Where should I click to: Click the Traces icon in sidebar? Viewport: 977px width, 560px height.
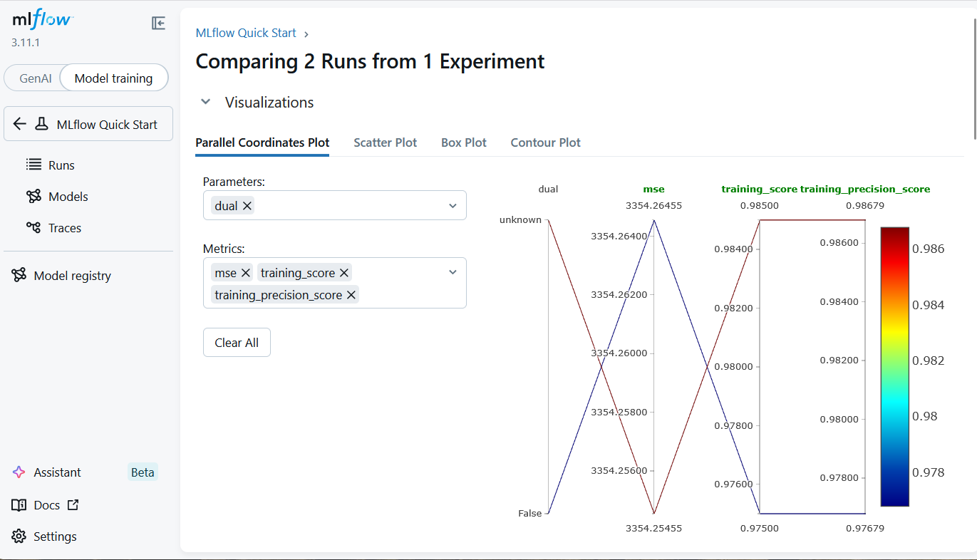[33, 227]
